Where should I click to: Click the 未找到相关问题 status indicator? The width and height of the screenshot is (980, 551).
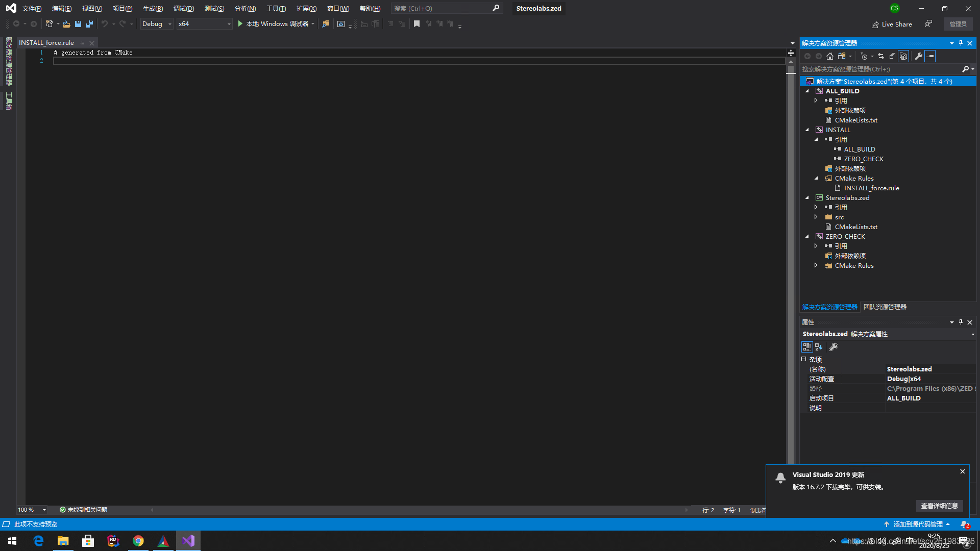83,510
